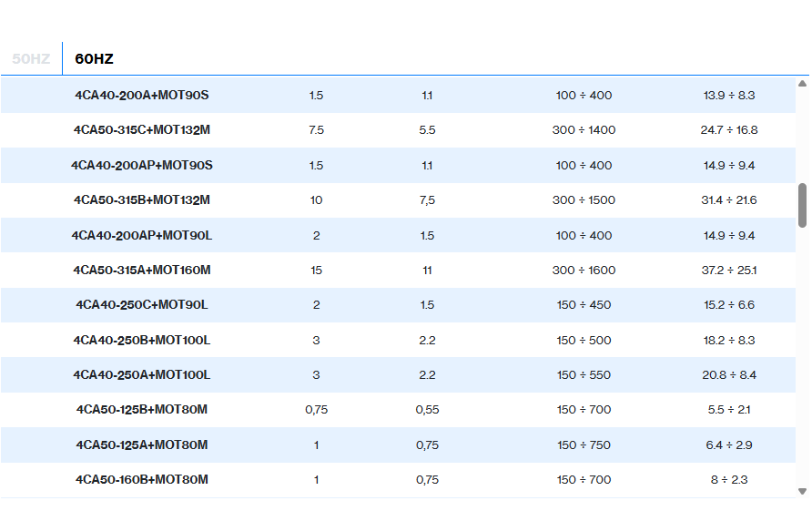
Task: Choose the 4CA50-125A+MOT80M model row
Action: 141,445
